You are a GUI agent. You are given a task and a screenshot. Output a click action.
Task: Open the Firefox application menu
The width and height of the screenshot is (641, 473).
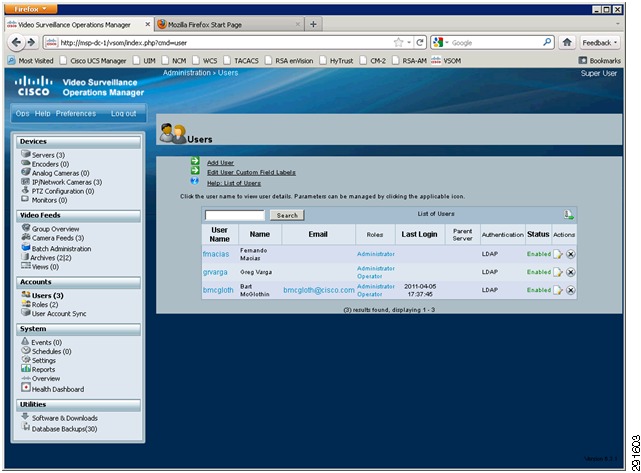pos(31,9)
